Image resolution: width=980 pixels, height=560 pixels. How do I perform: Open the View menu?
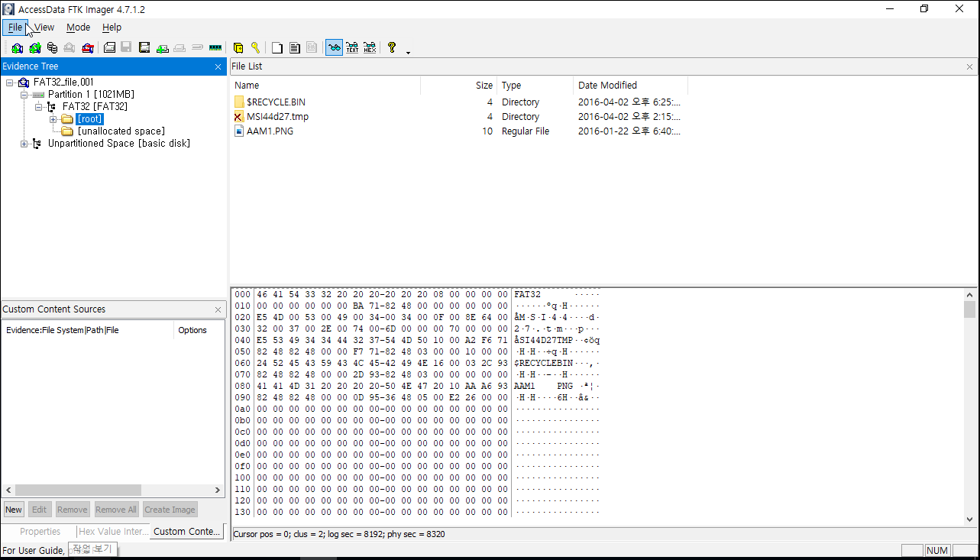coord(44,28)
